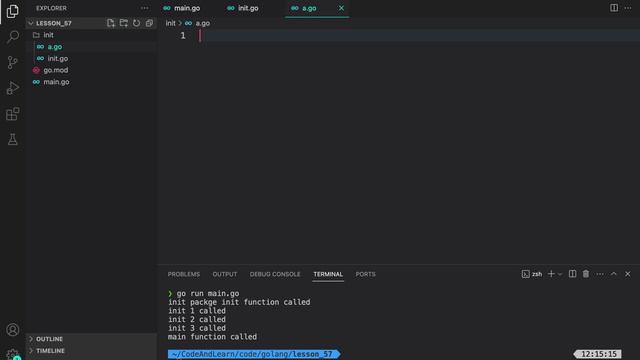Expand the Timeline section
The height and width of the screenshot is (360, 640).
pos(91,351)
